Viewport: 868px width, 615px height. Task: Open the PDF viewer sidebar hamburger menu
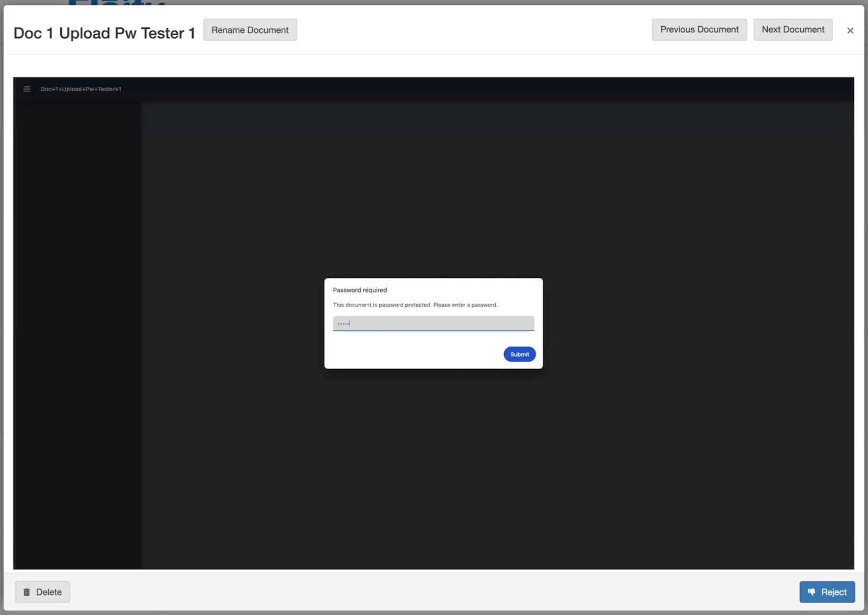click(x=27, y=89)
